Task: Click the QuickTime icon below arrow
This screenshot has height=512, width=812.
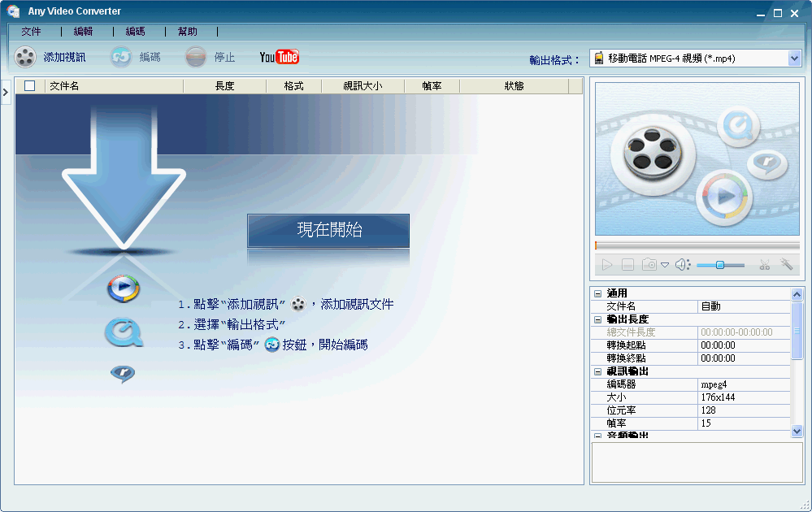Action: [x=124, y=332]
